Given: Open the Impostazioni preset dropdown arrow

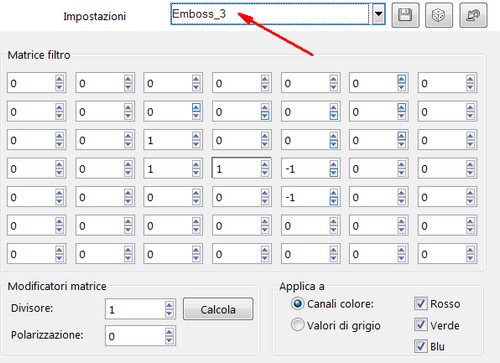Looking at the screenshot, I should (378, 14).
